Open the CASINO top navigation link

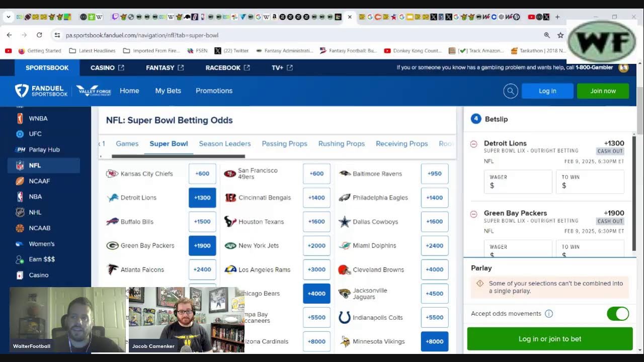[107, 68]
